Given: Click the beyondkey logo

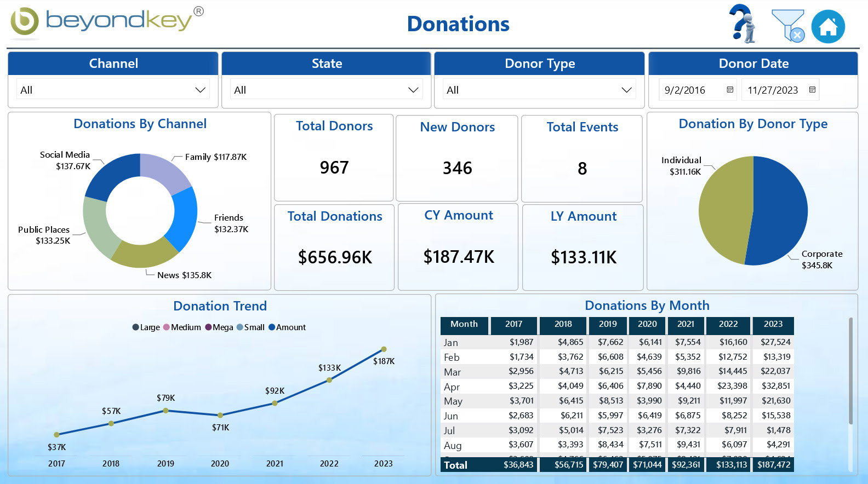Looking at the screenshot, I should click(x=107, y=22).
